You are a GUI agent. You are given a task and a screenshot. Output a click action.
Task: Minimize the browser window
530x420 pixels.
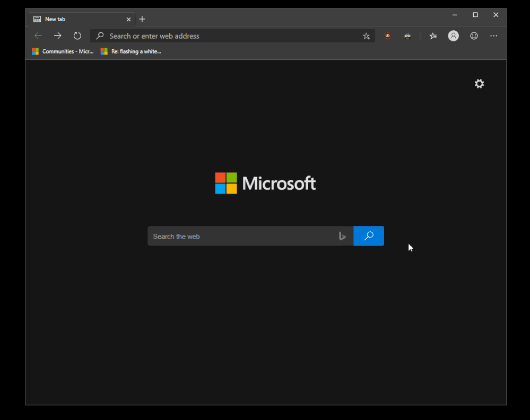coord(455,15)
